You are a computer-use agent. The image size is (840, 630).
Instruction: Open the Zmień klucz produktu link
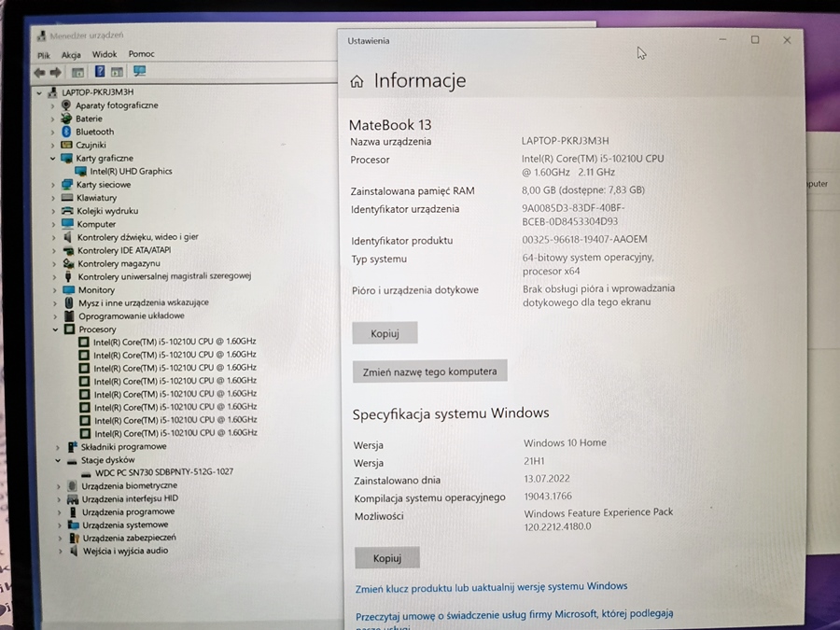491,587
